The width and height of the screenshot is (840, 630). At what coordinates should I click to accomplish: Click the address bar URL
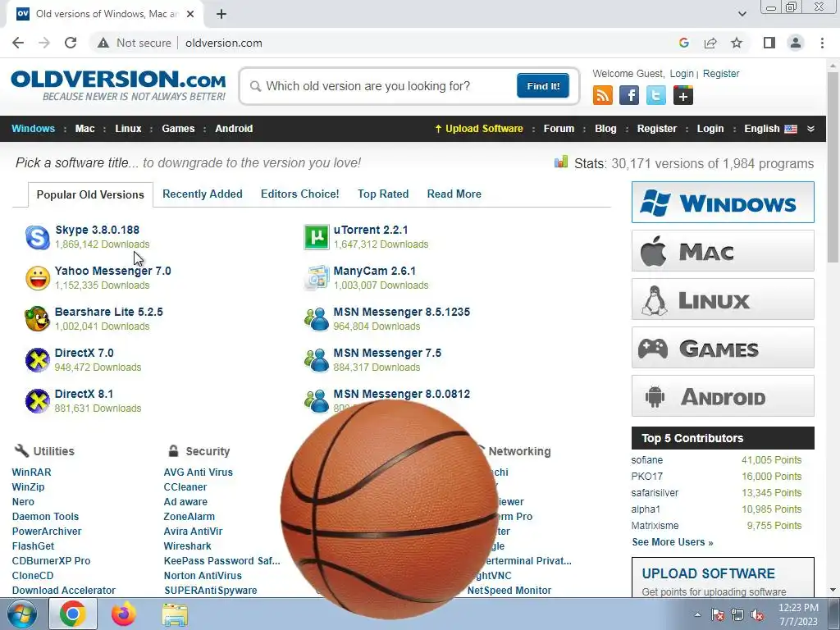pos(224,43)
